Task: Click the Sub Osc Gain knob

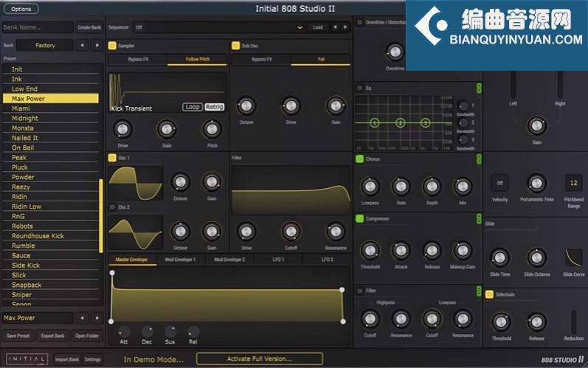Action: (336, 106)
